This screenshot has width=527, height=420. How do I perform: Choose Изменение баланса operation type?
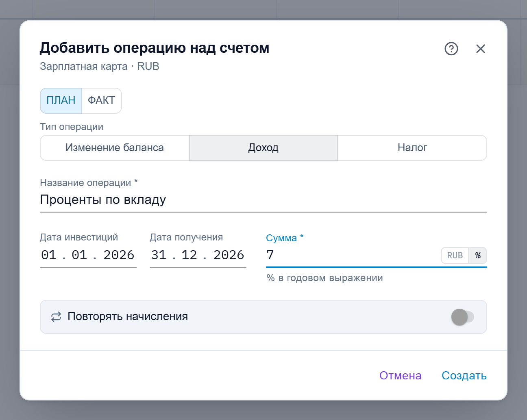(x=115, y=148)
